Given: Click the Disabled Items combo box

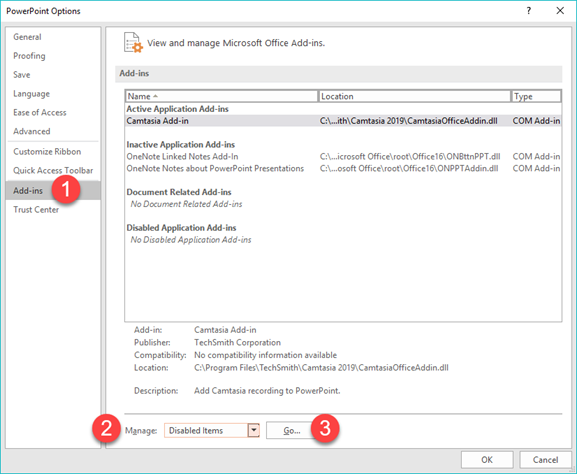Looking at the screenshot, I should 212,430.
